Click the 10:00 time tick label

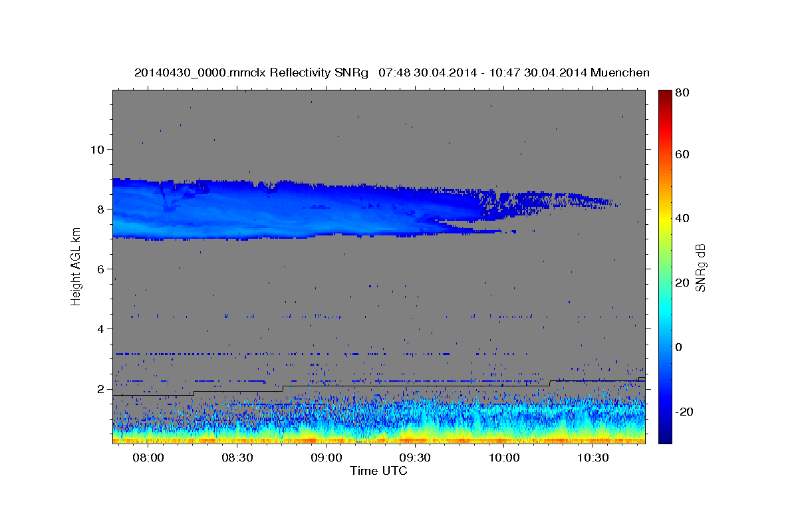coord(504,458)
